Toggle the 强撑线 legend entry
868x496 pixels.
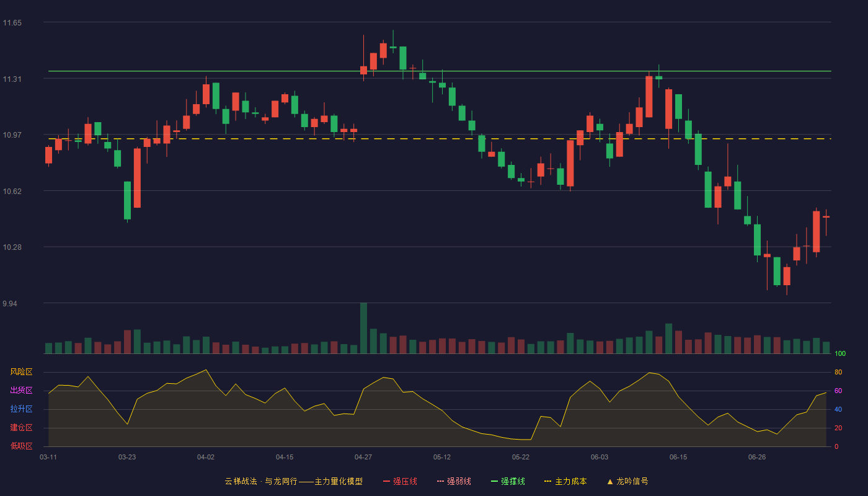(x=508, y=481)
